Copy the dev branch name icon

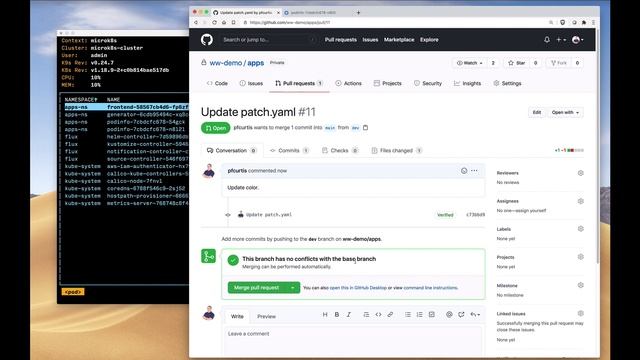pyautogui.click(x=365, y=127)
